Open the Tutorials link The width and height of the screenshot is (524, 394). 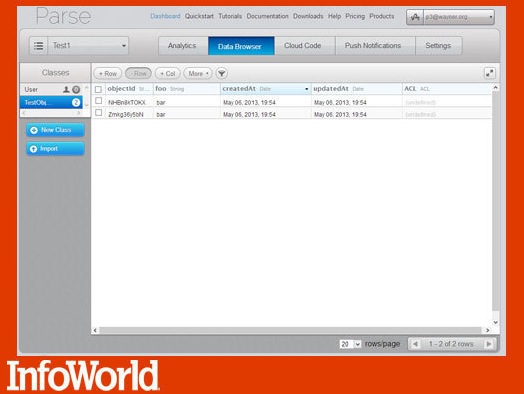[230, 16]
